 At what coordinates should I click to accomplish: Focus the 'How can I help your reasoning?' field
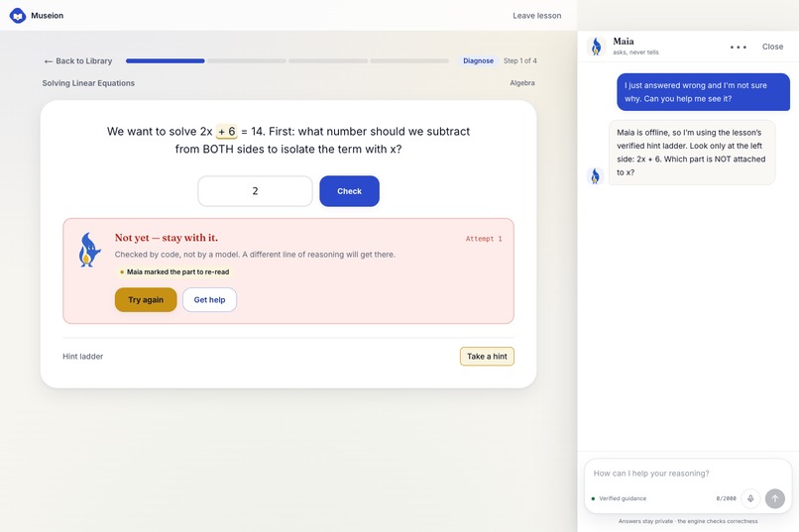[x=687, y=474]
